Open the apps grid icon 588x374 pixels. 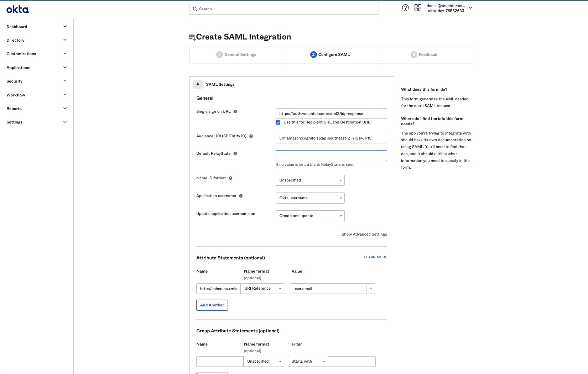(x=418, y=8)
